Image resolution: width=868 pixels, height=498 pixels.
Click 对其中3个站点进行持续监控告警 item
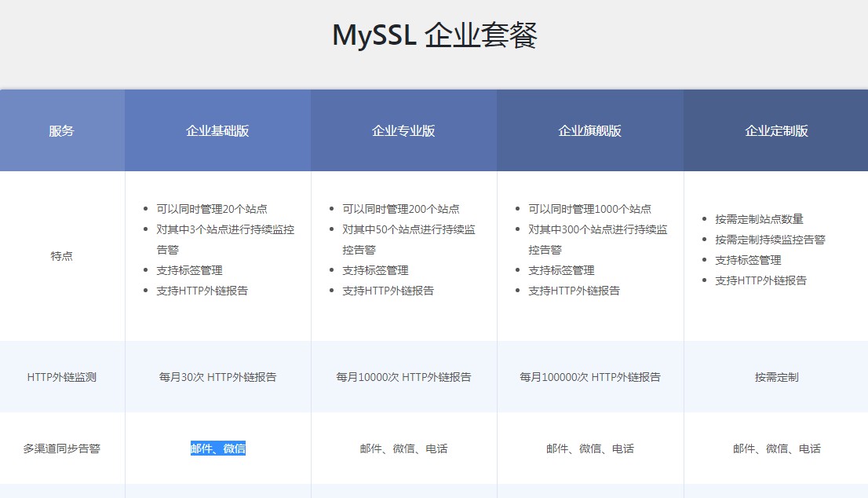(225, 240)
